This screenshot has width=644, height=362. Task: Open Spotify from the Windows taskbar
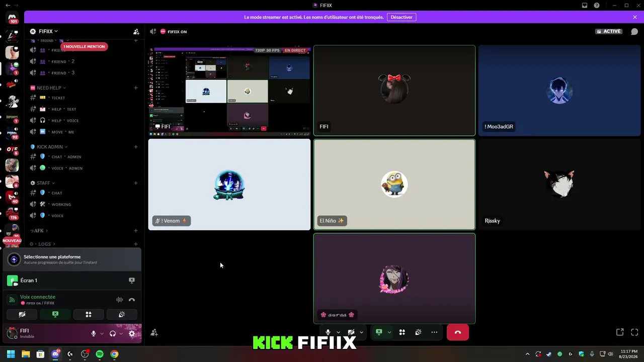100,354
